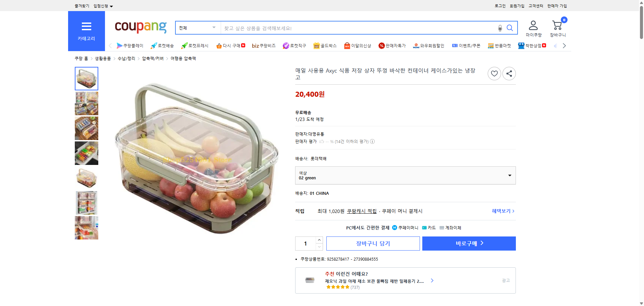This screenshot has height=306, width=644.
Task: Open the 카테고리 hamburger menu
Action: coord(86,27)
